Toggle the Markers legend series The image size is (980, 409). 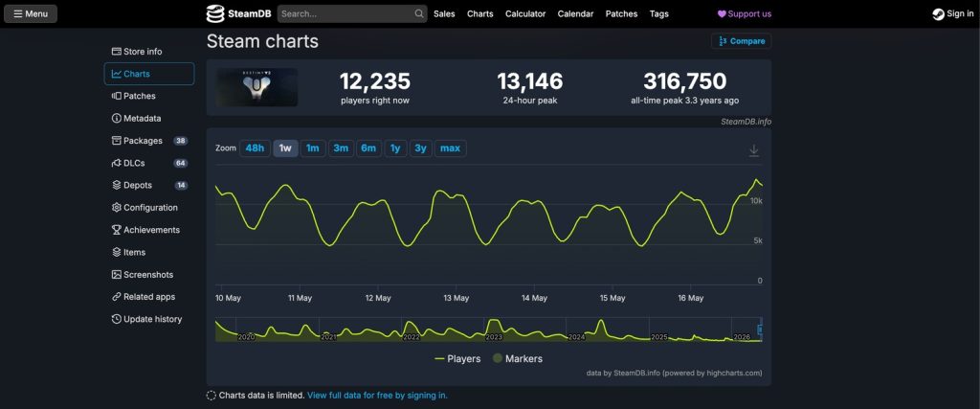coord(518,359)
